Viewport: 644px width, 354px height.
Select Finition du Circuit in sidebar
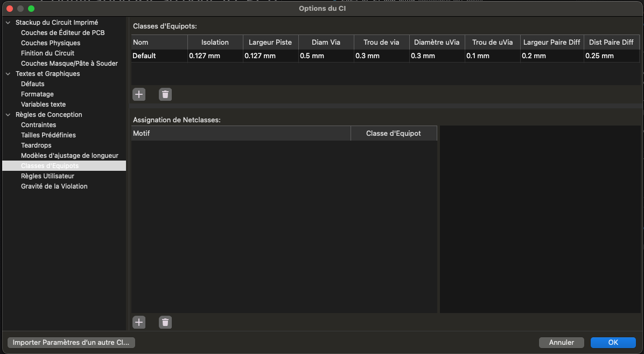pos(47,53)
